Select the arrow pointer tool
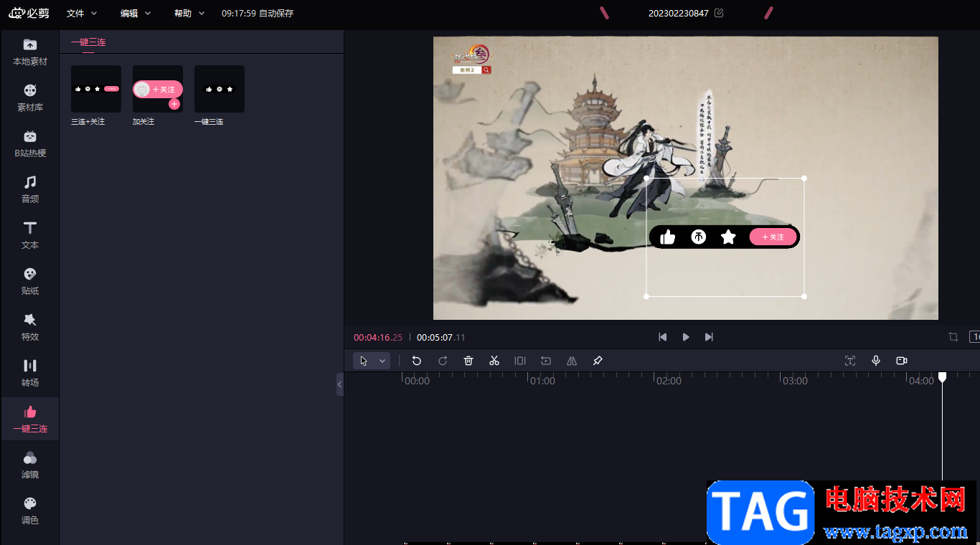 coord(364,361)
